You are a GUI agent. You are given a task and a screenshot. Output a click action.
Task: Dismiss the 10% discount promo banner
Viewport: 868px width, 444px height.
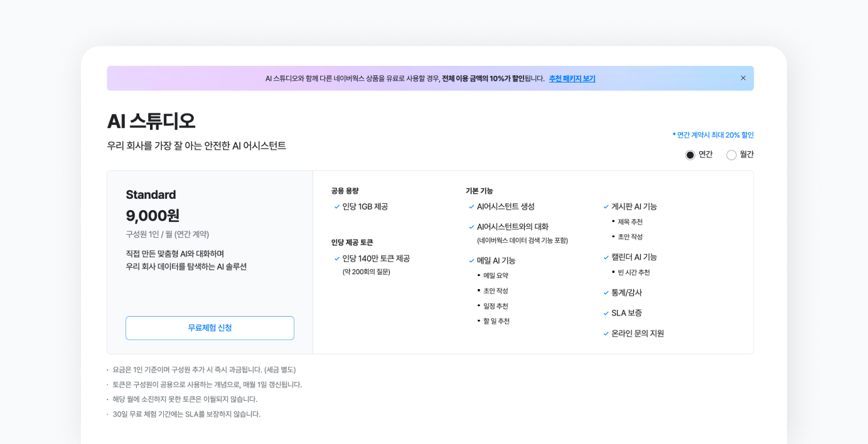(743, 78)
